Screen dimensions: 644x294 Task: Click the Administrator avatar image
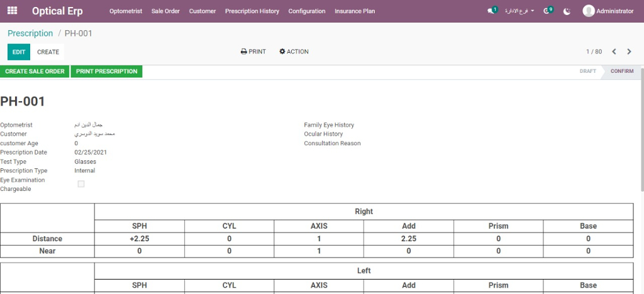pos(589,11)
